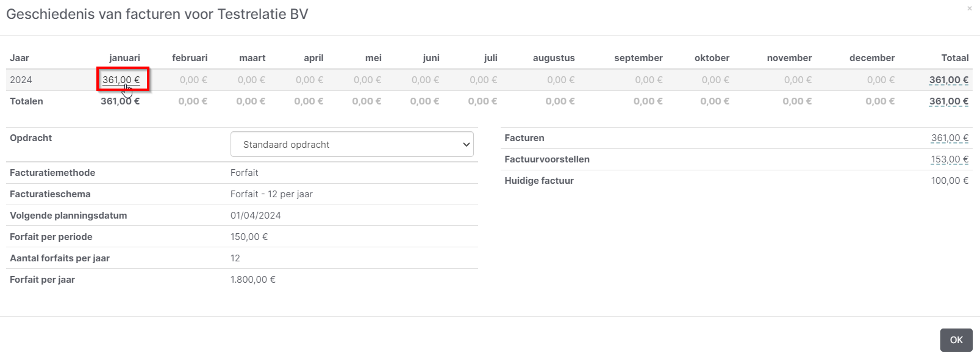Open the Facturen amount 361,00 €
This screenshot has height=356, width=980.
(950, 138)
